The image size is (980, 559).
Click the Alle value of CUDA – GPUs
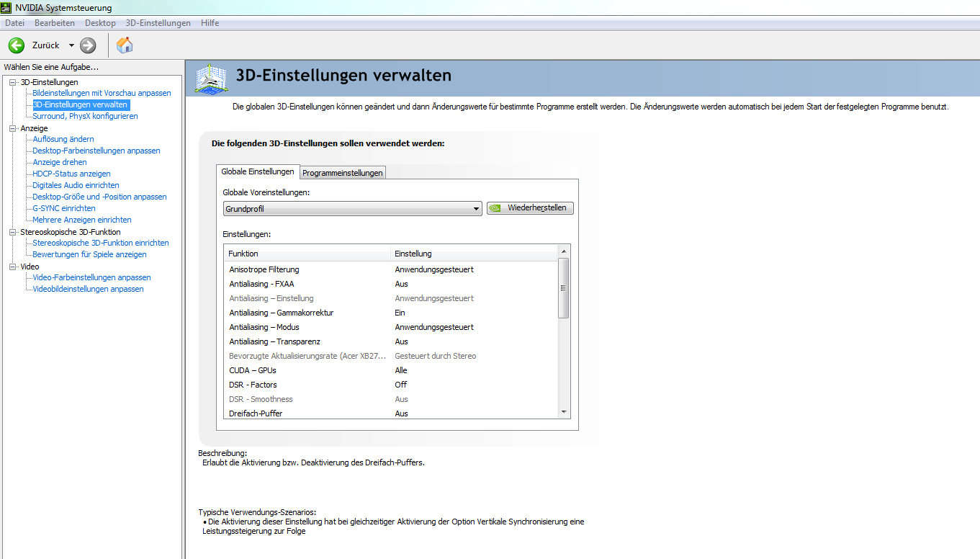click(401, 370)
